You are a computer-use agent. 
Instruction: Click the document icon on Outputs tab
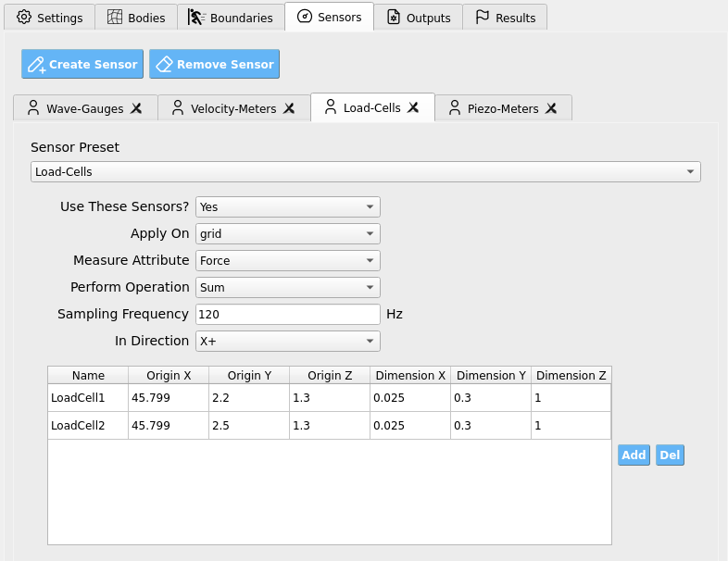click(x=394, y=18)
